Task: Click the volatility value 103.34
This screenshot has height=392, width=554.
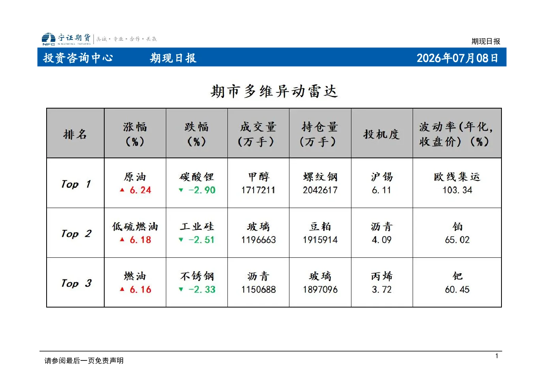Action: click(457, 190)
